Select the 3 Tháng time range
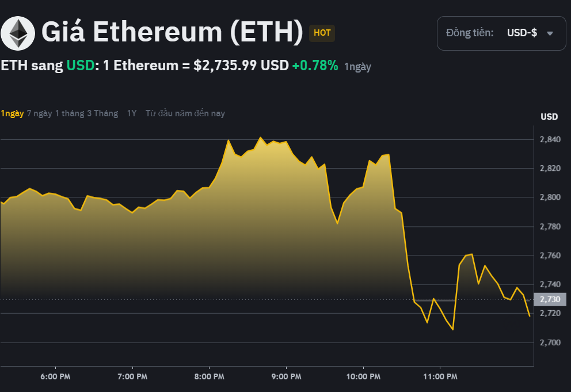571x392 pixels. [x=103, y=113]
